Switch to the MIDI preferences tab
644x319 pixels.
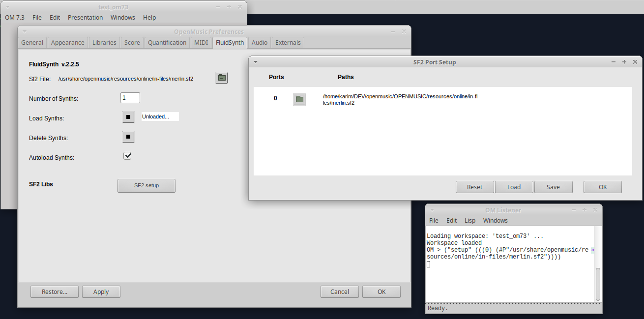coord(201,43)
